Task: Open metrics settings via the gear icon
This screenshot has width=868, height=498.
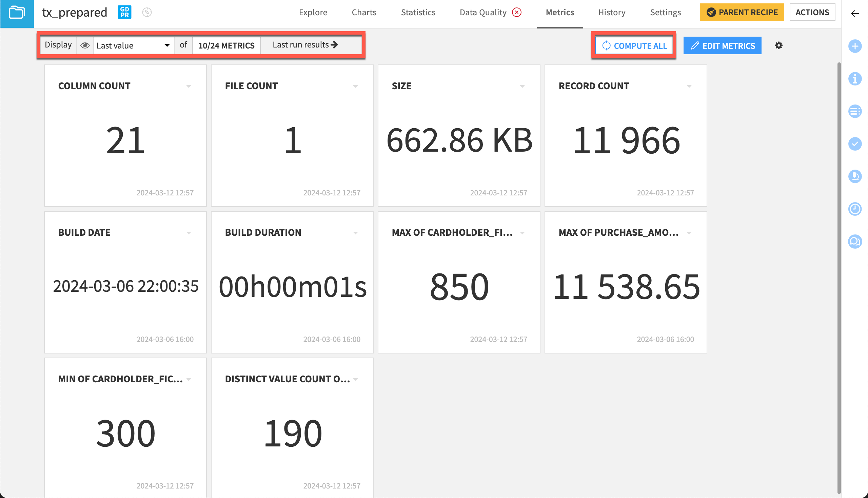Action: pos(778,45)
